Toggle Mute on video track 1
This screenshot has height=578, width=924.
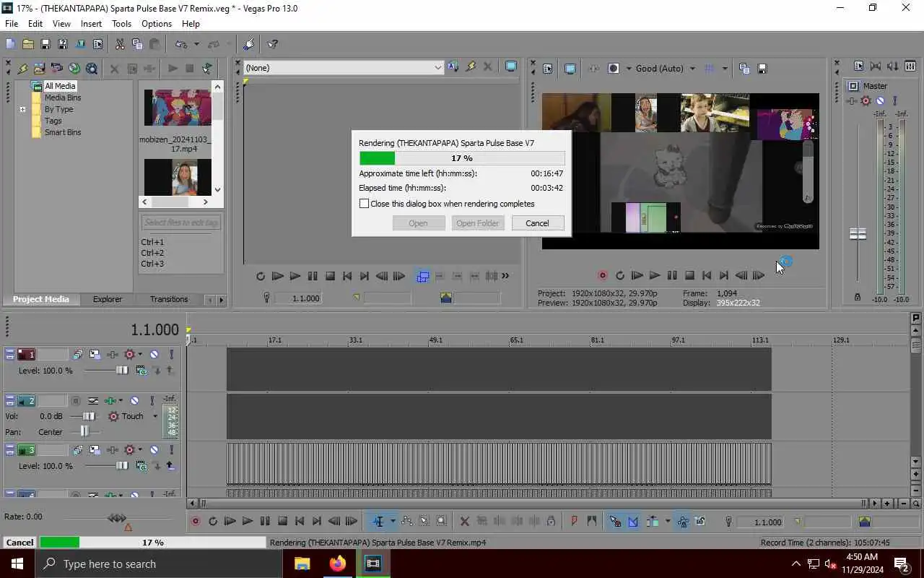tap(154, 355)
